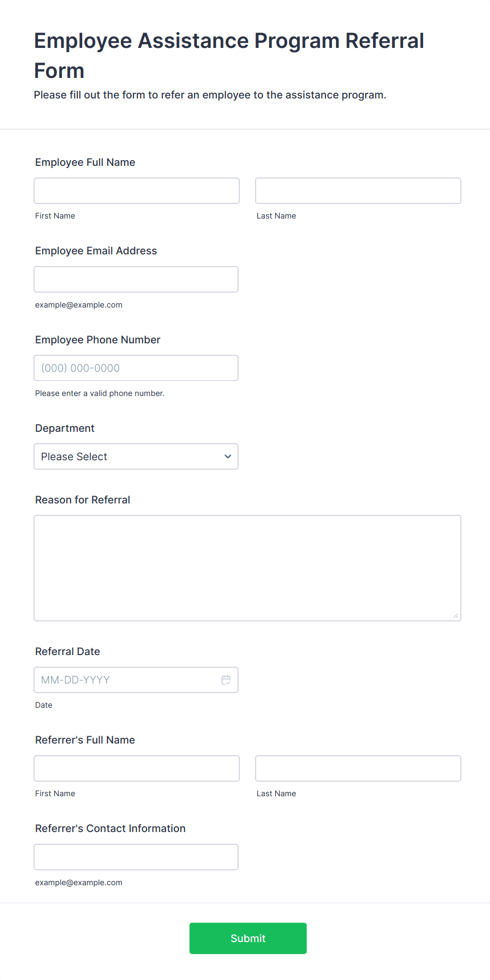The width and height of the screenshot is (490, 980).
Task: Click the Employee Phone Number field
Action: coord(136,368)
